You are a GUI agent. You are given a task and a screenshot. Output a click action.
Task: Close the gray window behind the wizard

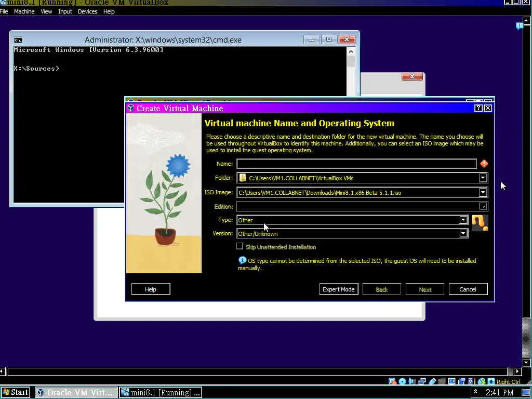[x=412, y=77]
